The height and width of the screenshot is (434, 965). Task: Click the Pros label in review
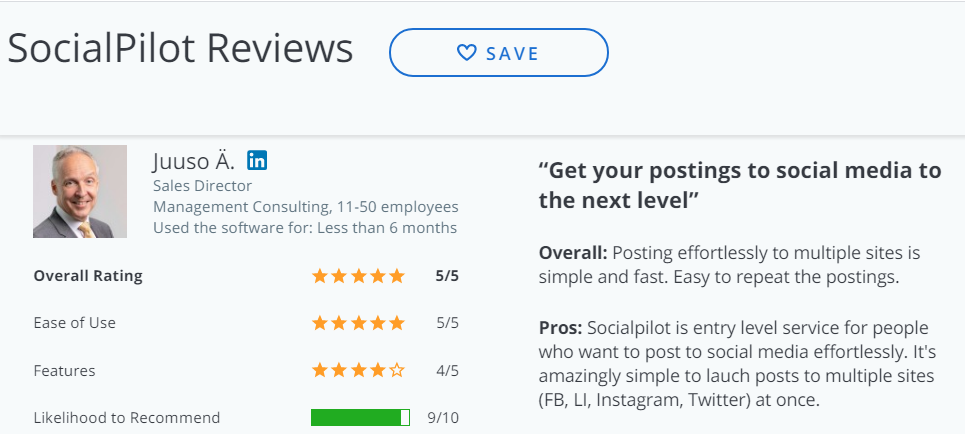560,328
